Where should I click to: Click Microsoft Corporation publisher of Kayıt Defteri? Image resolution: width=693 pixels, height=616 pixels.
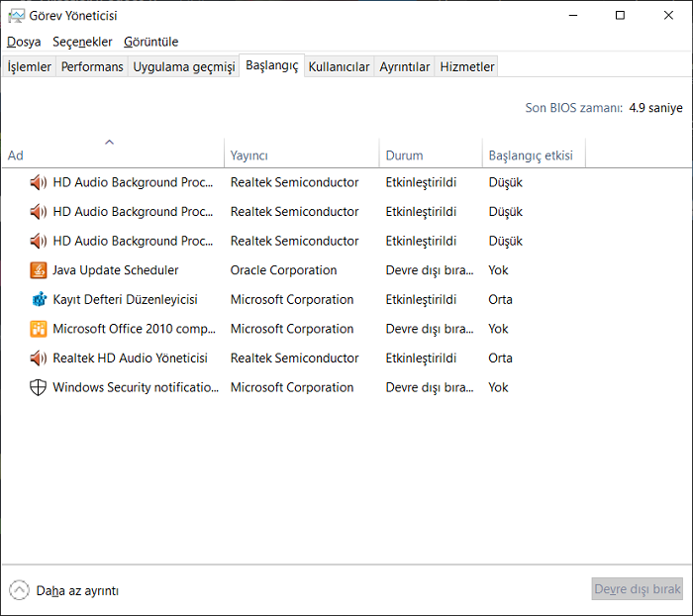pyautogui.click(x=292, y=299)
